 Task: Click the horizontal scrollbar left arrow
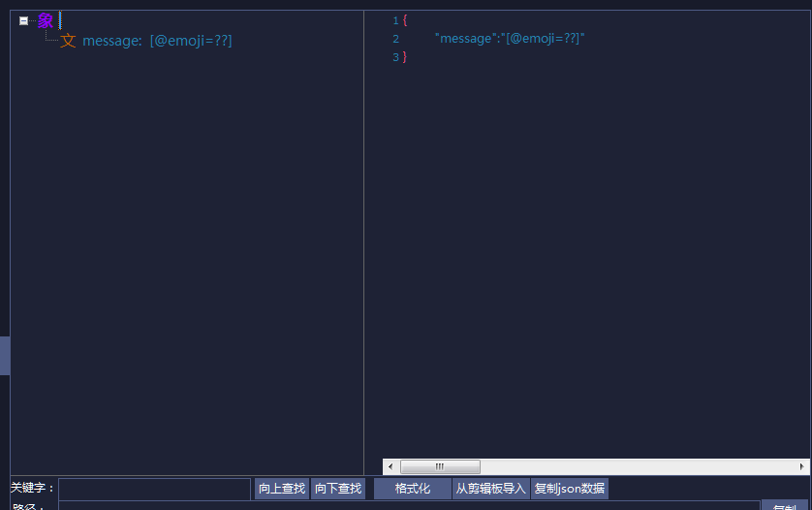point(390,467)
